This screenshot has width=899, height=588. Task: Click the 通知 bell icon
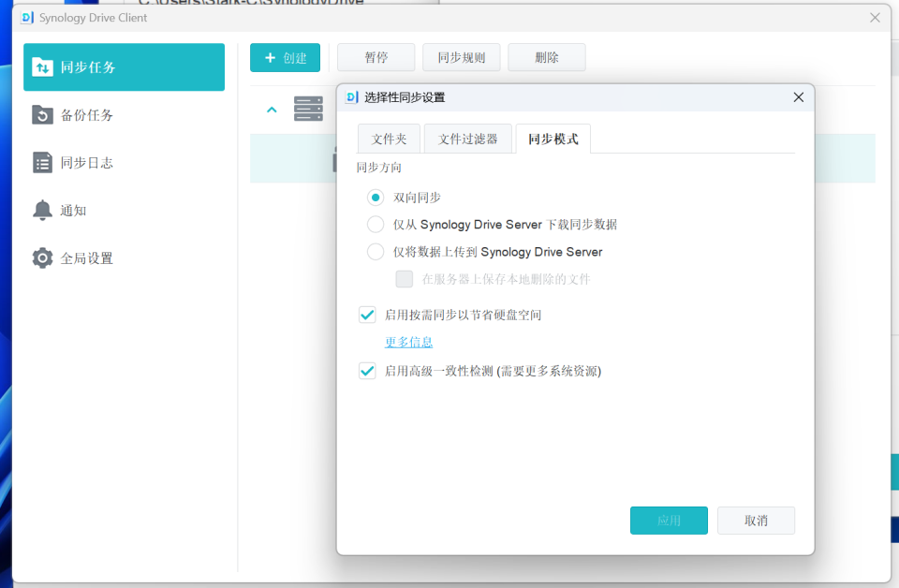pyautogui.click(x=42, y=211)
